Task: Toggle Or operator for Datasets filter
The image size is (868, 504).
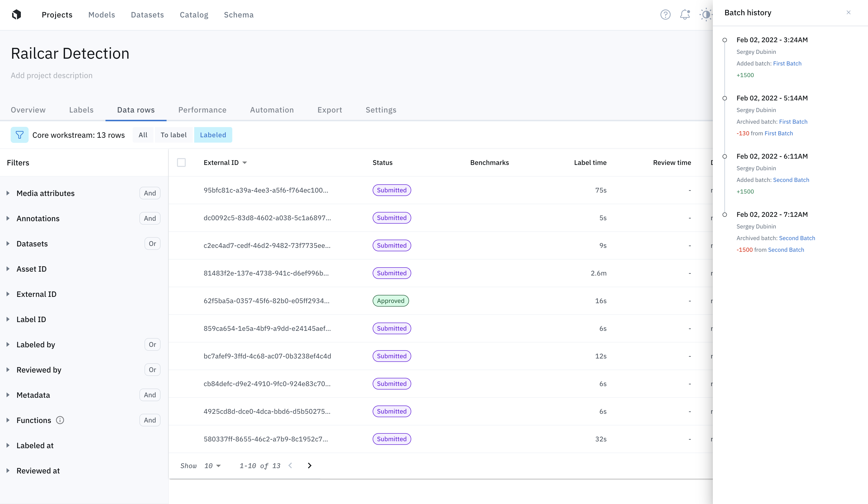Action: [152, 244]
